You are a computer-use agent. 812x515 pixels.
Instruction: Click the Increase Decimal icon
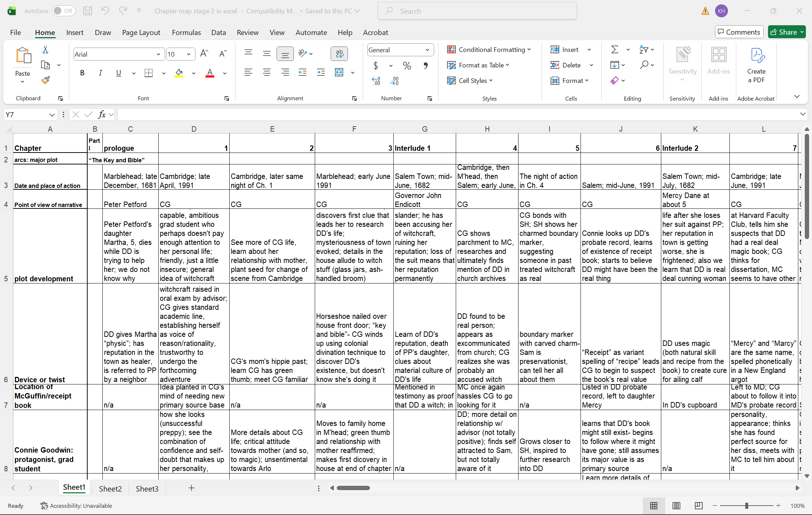click(x=376, y=81)
